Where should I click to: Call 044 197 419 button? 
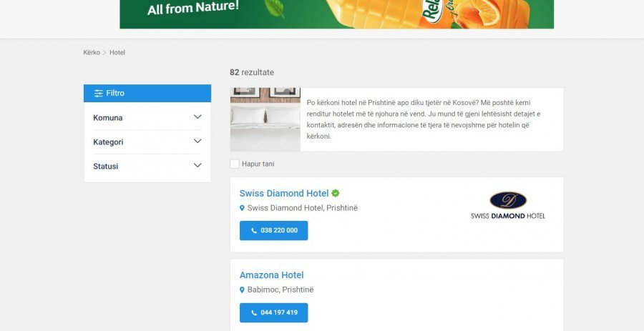pos(273,312)
